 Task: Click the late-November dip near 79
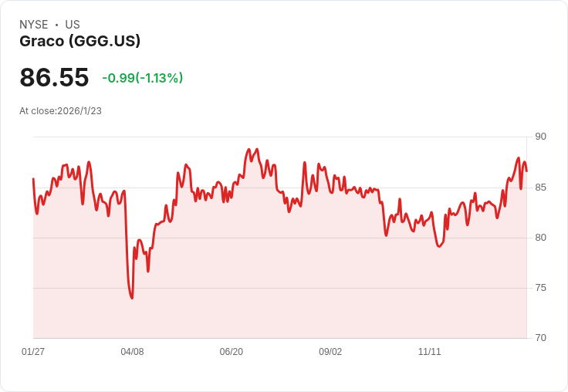(439, 246)
